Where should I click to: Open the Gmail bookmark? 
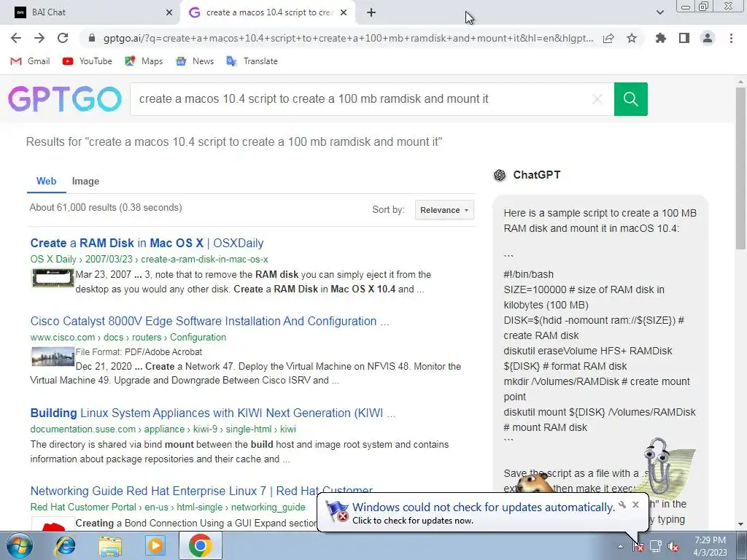[x=30, y=61]
